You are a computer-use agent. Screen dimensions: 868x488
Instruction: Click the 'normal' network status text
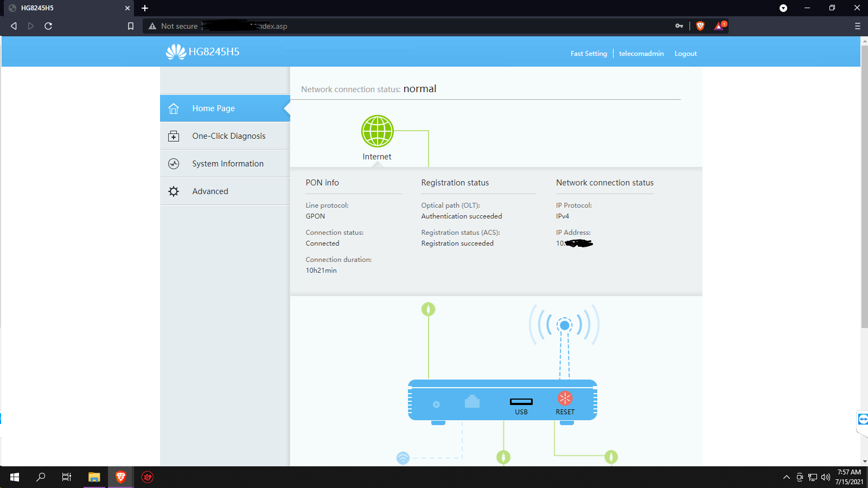pyautogui.click(x=420, y=89)
